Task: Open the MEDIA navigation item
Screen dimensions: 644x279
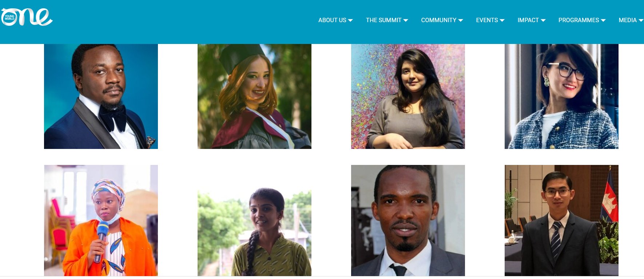Action: [628, 20]
